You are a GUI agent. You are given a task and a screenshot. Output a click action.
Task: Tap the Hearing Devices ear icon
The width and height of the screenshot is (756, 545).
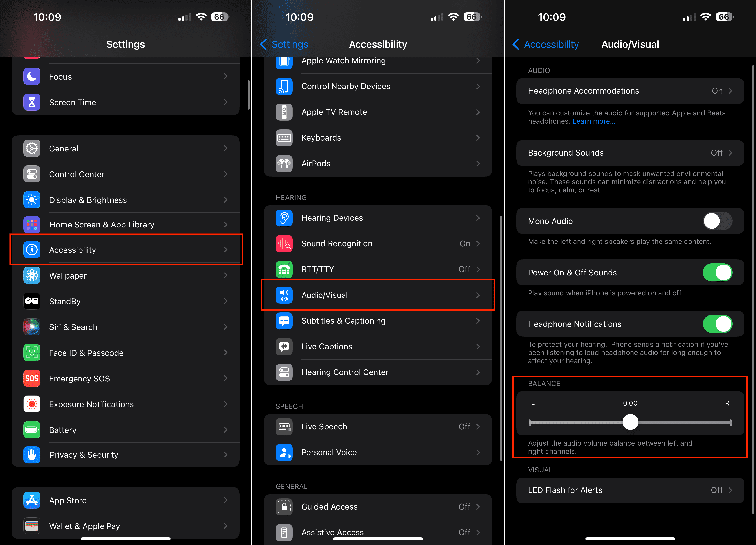click(x=284, y=218)
